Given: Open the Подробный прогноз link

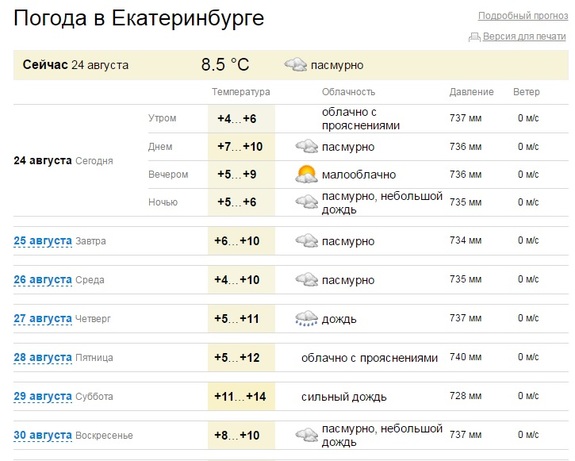Looking at the screenshot, I should point(523,16).
